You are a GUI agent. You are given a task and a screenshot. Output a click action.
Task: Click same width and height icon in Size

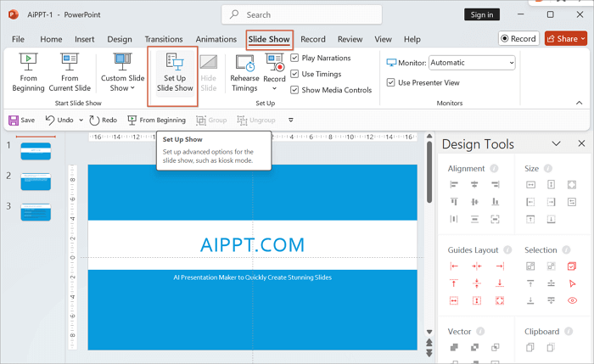(x=572, y=184)
